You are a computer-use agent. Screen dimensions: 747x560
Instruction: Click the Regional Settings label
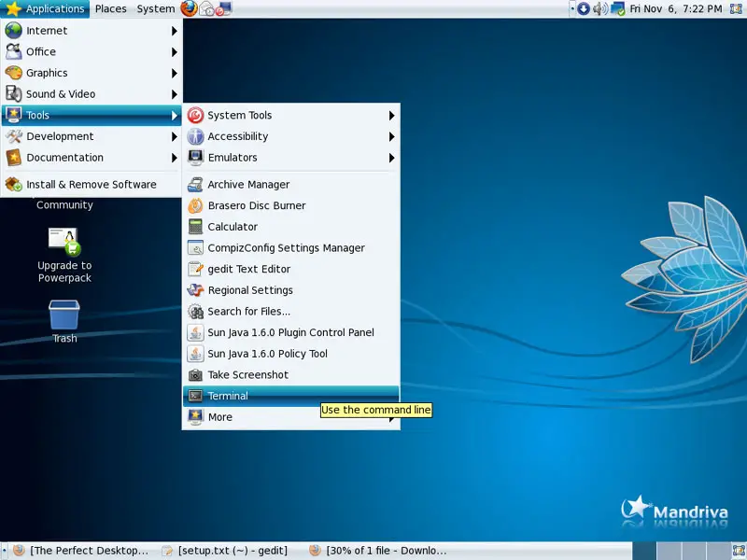click(250, 290)
